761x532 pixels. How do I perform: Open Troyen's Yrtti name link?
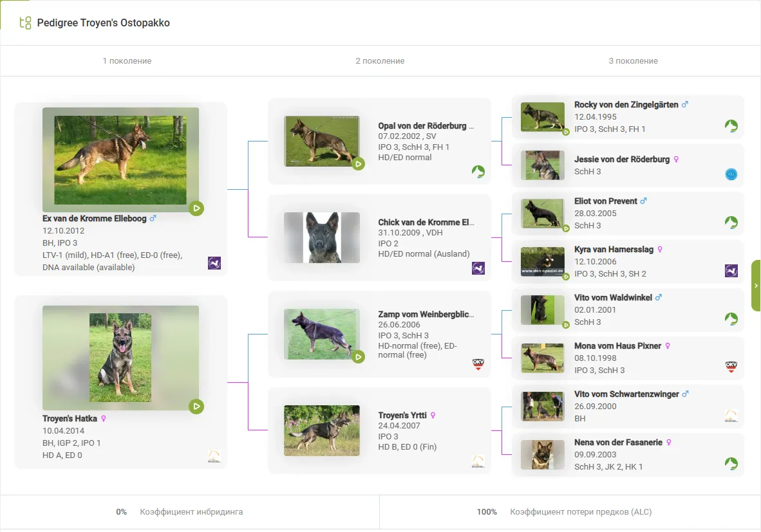(x=402, y=416)
